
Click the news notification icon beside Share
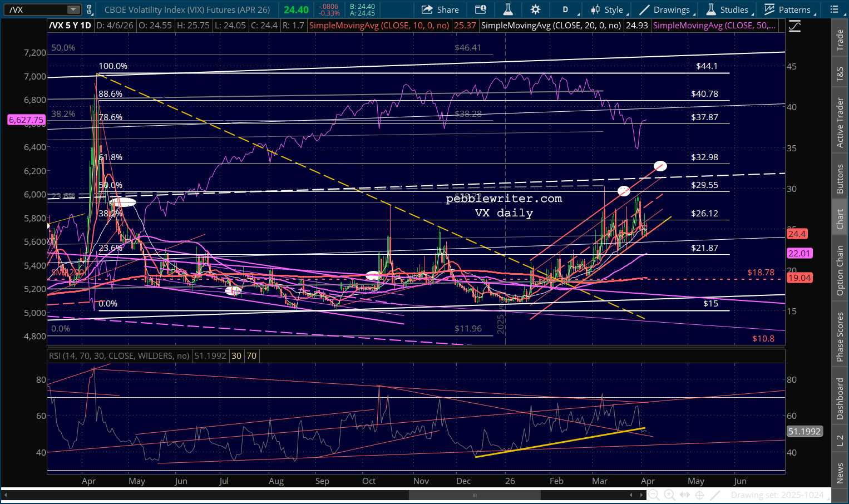click(x=480, y=9)
